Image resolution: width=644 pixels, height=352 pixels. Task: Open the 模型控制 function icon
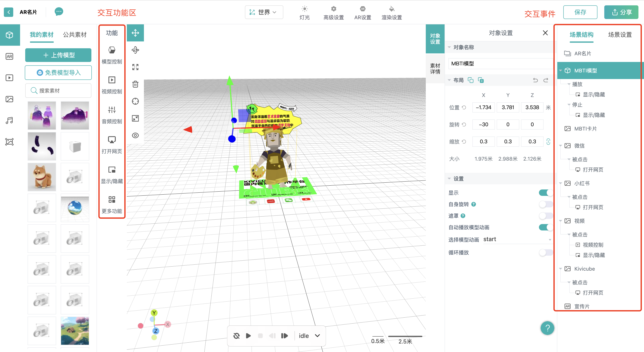click(x=112, y=50)
